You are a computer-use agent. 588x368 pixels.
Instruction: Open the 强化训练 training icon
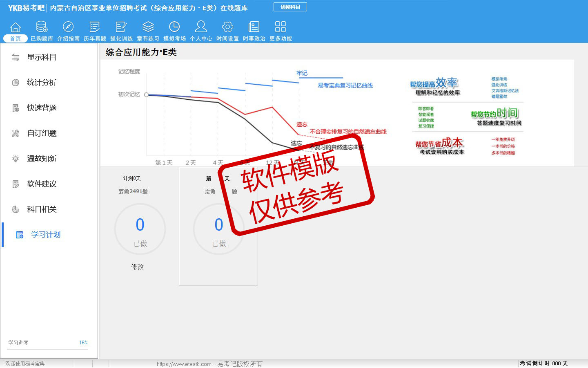coord(121,27)
